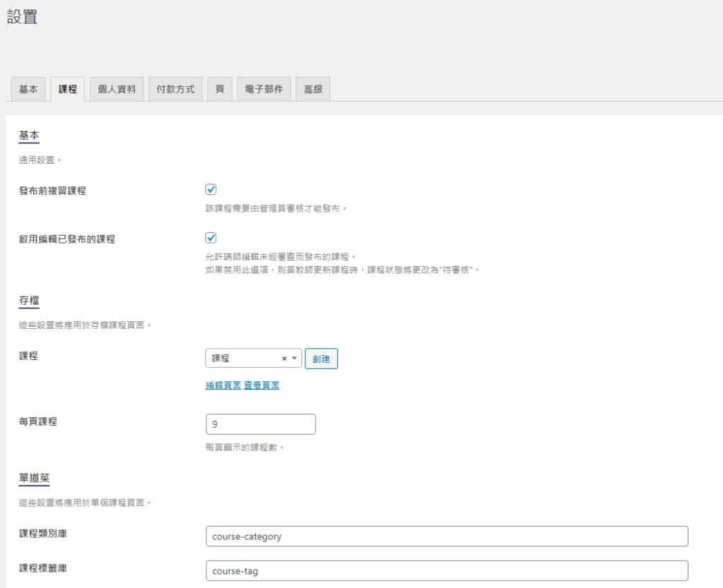
Task: Switch to the 電子郵件 tab
Action: [263, 90]
